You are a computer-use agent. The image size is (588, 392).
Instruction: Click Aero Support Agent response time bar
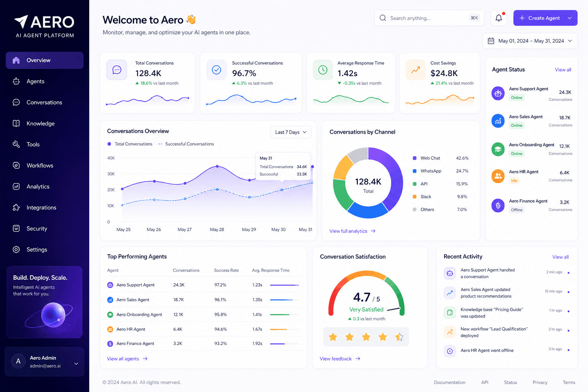(x=284, y=285)
